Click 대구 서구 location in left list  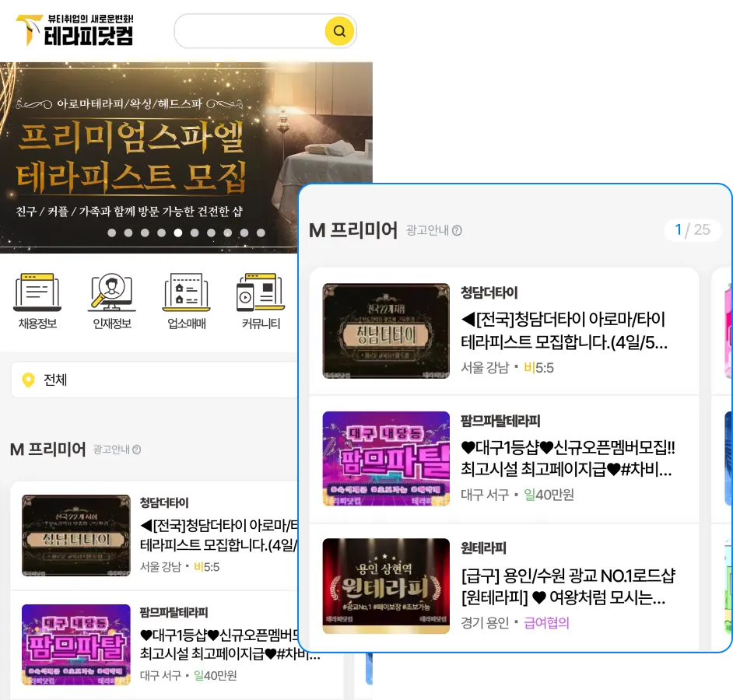[x=160, y=676]
